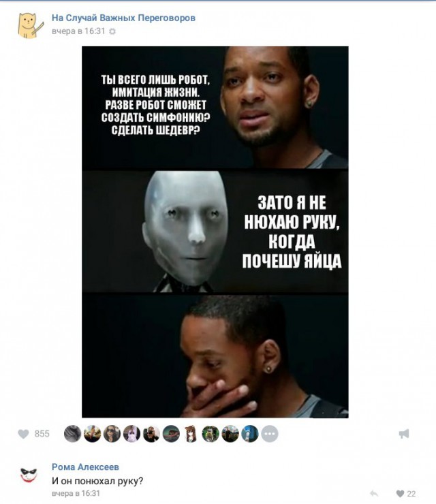Open the second liker's avatar
The width and height of the screenshot is (436, 504).
(x=92, y=434)
